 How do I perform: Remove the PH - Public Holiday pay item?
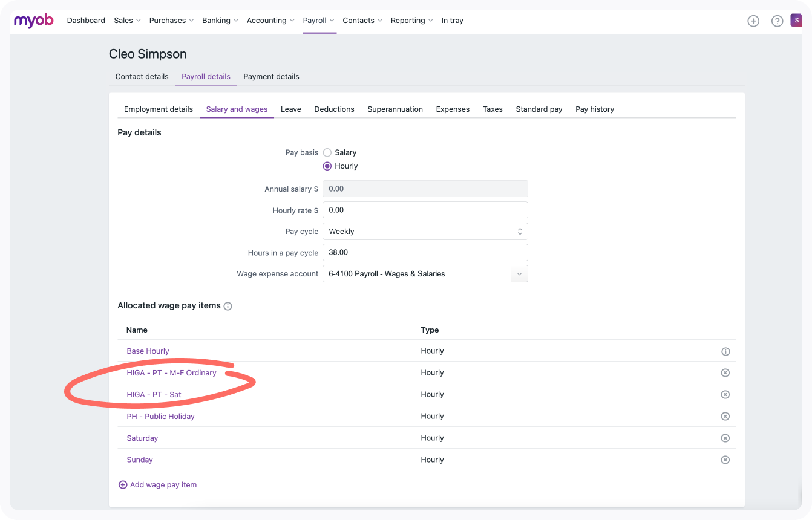(725, 417)
